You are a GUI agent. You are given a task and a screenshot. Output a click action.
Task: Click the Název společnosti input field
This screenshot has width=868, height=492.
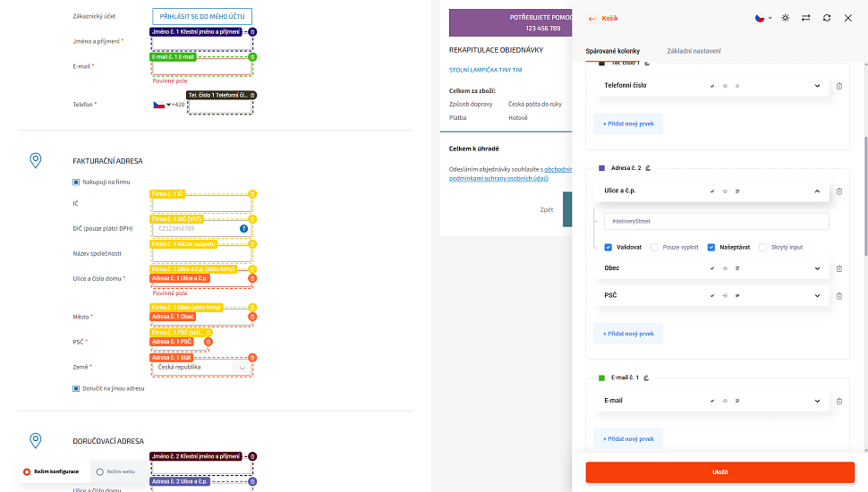[202, 255]
